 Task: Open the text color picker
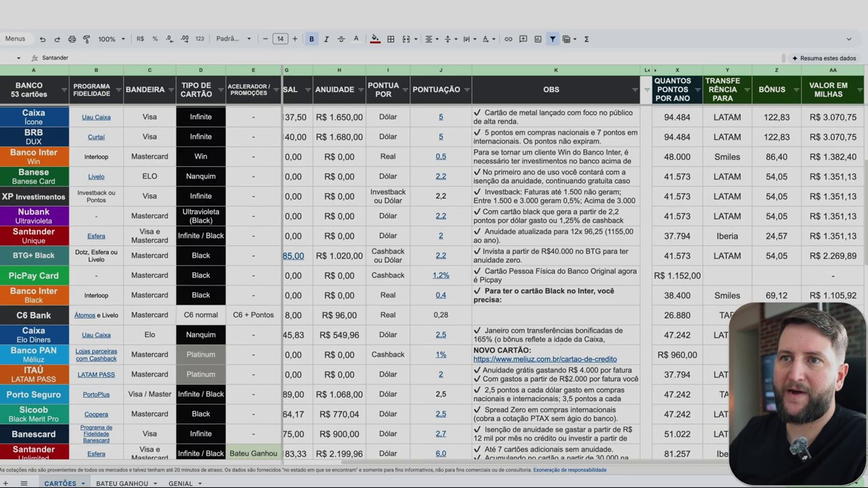point(356,39)
